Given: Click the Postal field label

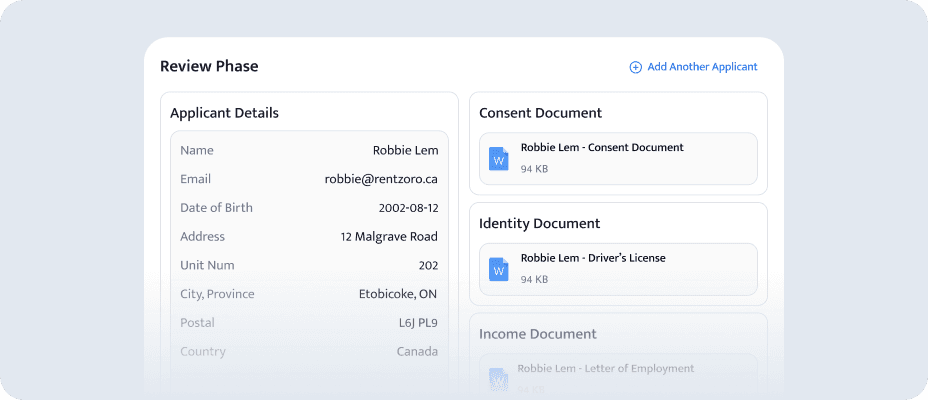Looking at the screenshot, I should pyautogui.click(x=197, y=322).
